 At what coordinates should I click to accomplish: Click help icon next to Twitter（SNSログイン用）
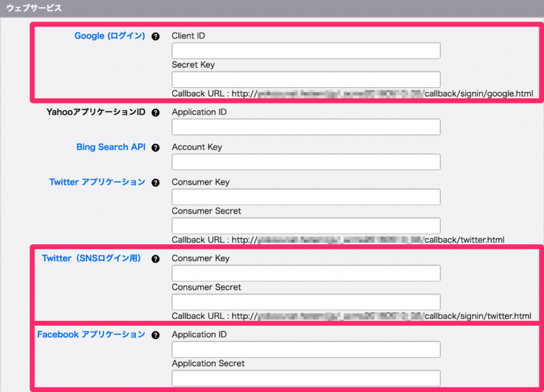coord(156,259)
